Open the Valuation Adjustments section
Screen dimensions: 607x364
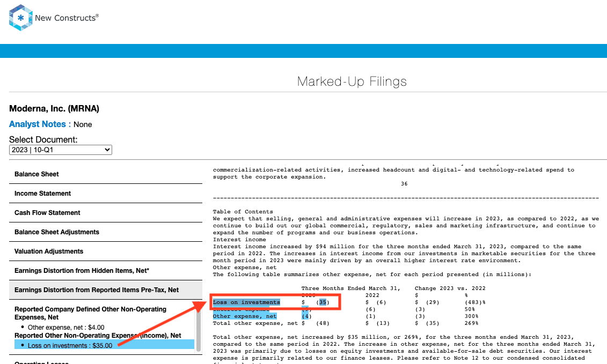pos(105,251)
